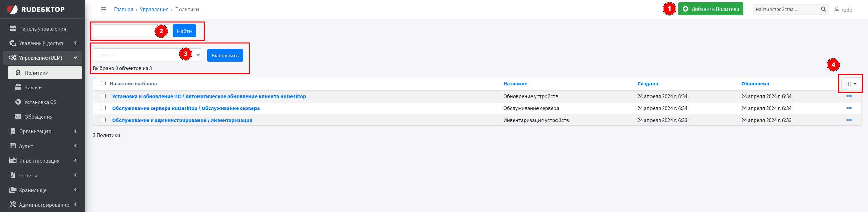
Task: Open the table columns selector icon
Action: [850, 84]
